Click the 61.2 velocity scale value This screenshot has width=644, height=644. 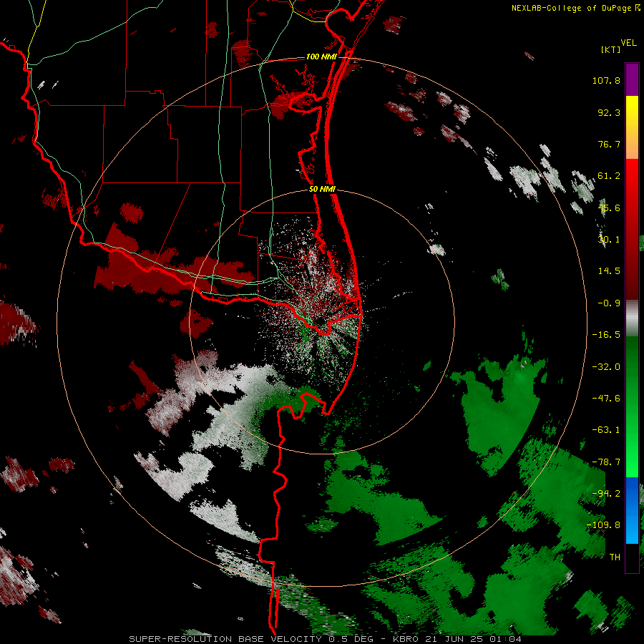pyautogui.click(x=609, y=176)
